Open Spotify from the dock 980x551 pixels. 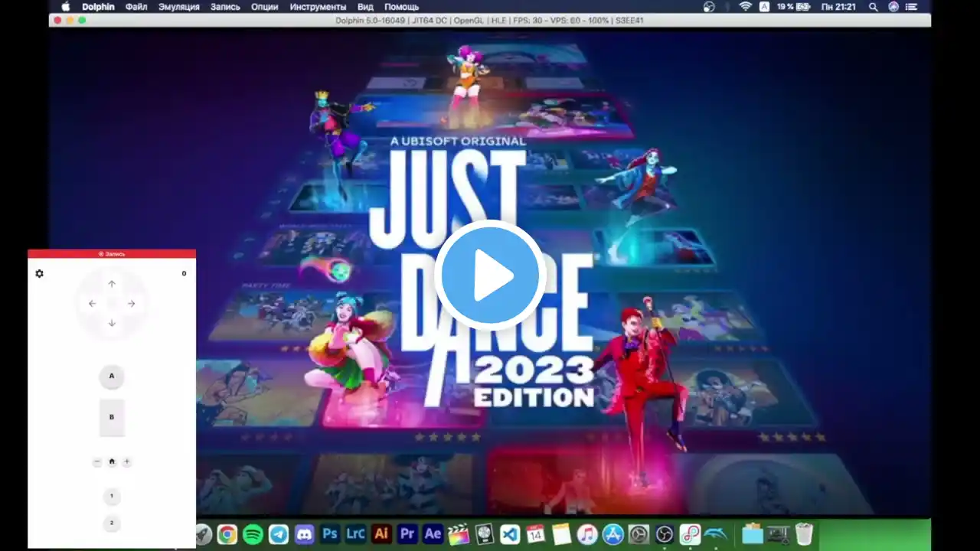coord(253,534)
